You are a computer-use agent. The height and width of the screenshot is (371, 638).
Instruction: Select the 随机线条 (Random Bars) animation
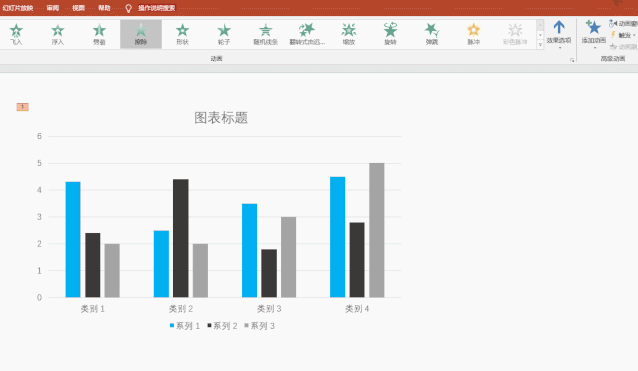[x=265, y=34]
